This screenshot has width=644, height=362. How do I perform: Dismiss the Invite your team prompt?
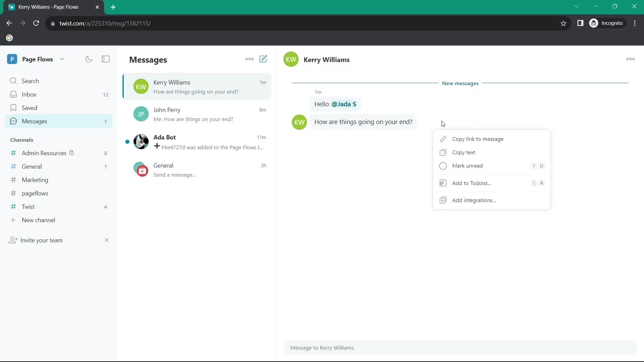tap(107, 240)
